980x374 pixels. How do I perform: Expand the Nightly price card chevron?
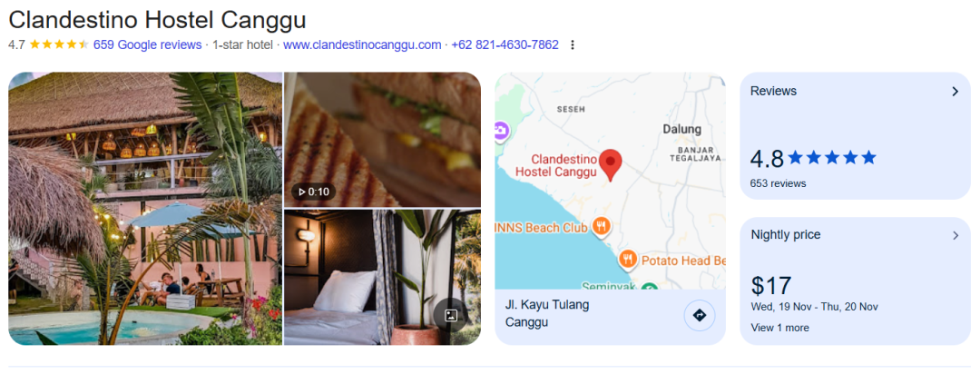(955, 236)
